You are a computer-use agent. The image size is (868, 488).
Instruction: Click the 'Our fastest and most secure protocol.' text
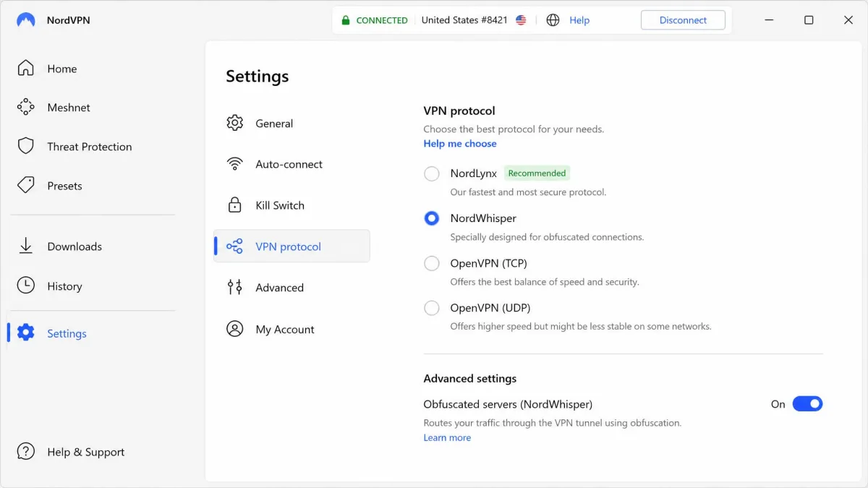[528, 192]
